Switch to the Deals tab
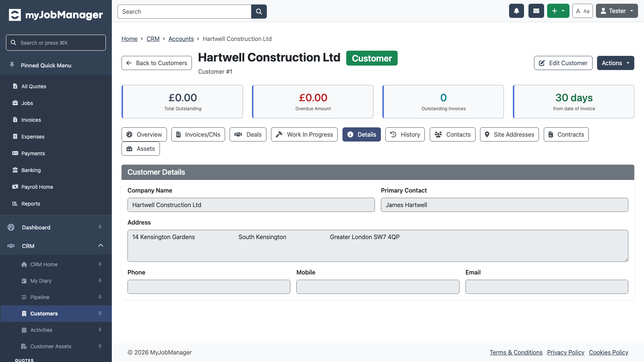The width and height of the screenshot is (644, 362). tap(248, 134)
